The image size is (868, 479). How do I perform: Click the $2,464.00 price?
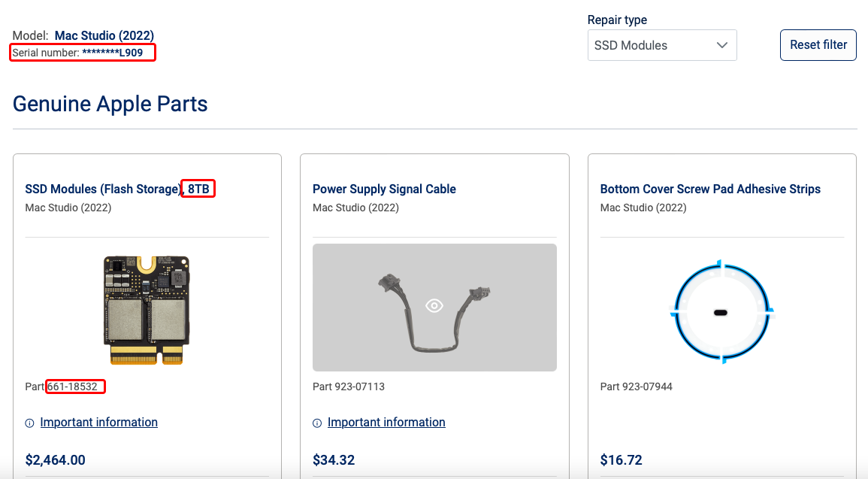pyautogui.click(x=56, y=459)
